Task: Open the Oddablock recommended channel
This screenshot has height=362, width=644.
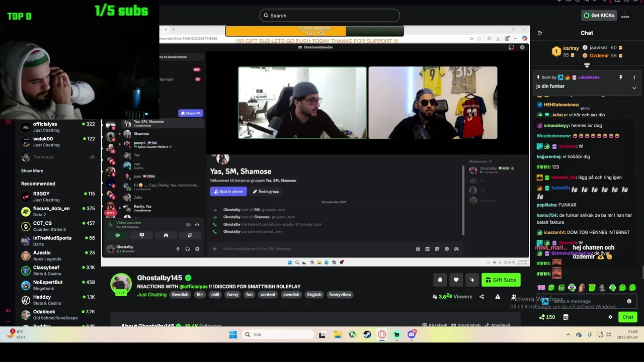Action: click(x=58, y=315)
